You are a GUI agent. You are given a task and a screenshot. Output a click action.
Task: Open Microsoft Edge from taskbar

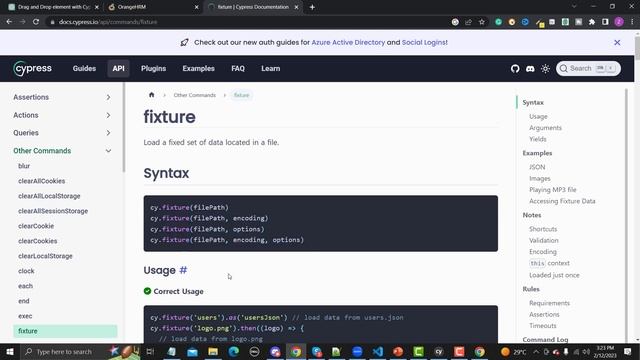[x=233, y=351]
